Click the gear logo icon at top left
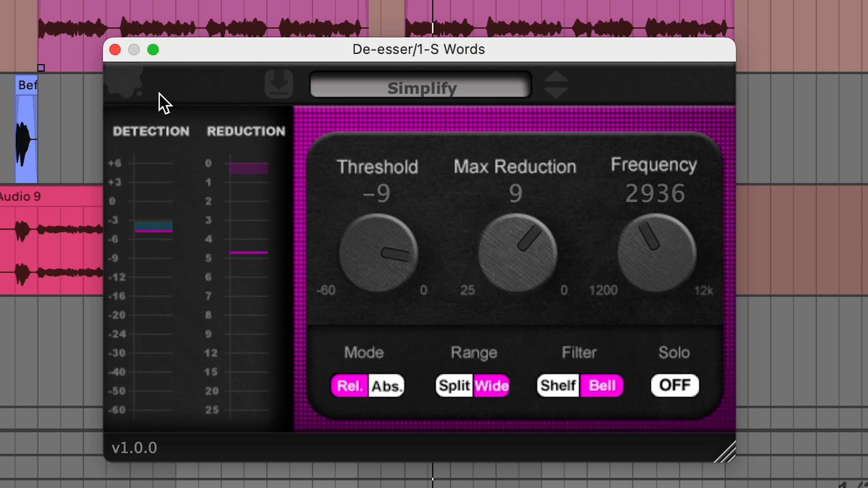 tap(124, 81)
